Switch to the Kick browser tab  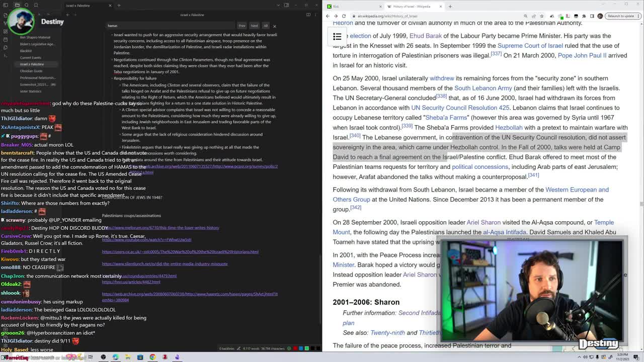coord(347,7)
